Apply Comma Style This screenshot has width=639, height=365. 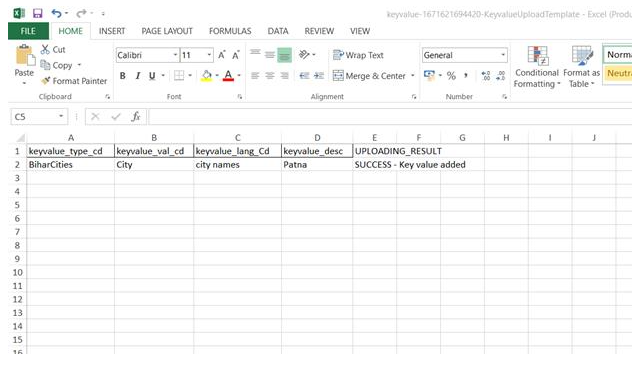(x=466, y=76)
